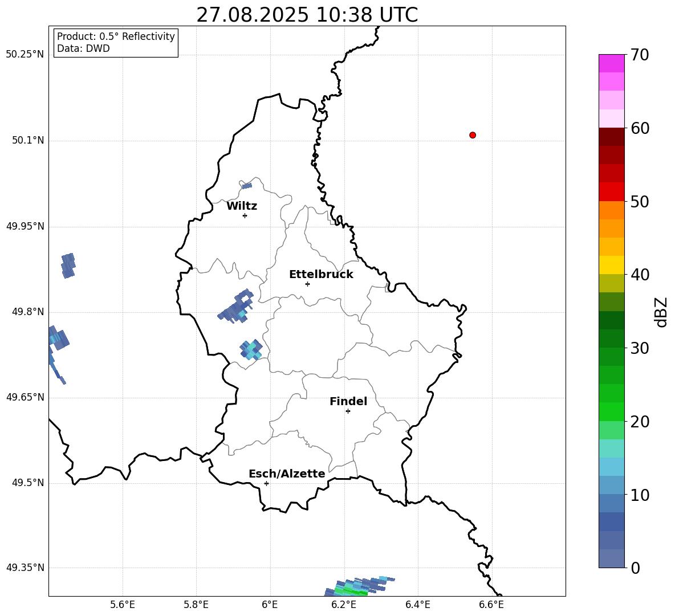Click the 0 tick on the colorbar
675x616 pixels.
point(635,568)
